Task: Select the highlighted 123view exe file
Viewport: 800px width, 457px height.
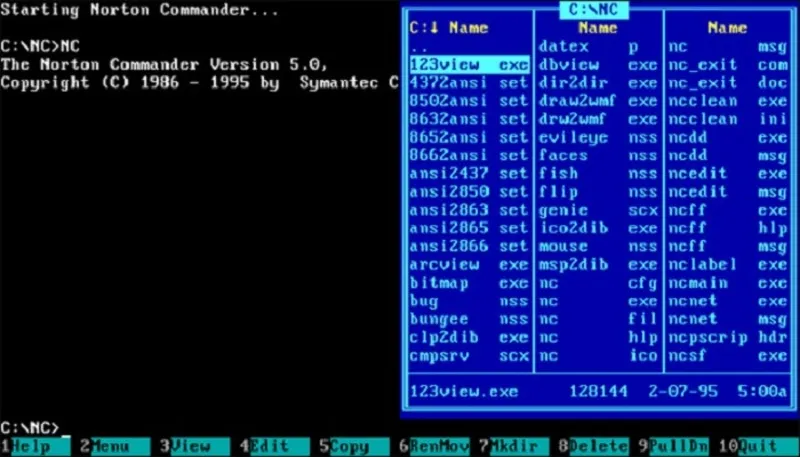Action: (468, 64)
